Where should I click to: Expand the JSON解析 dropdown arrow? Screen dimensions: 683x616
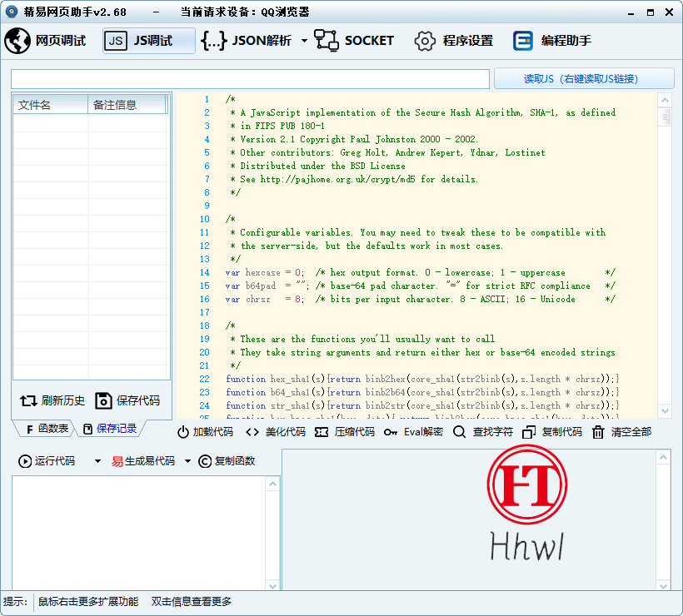click(304, 41)
